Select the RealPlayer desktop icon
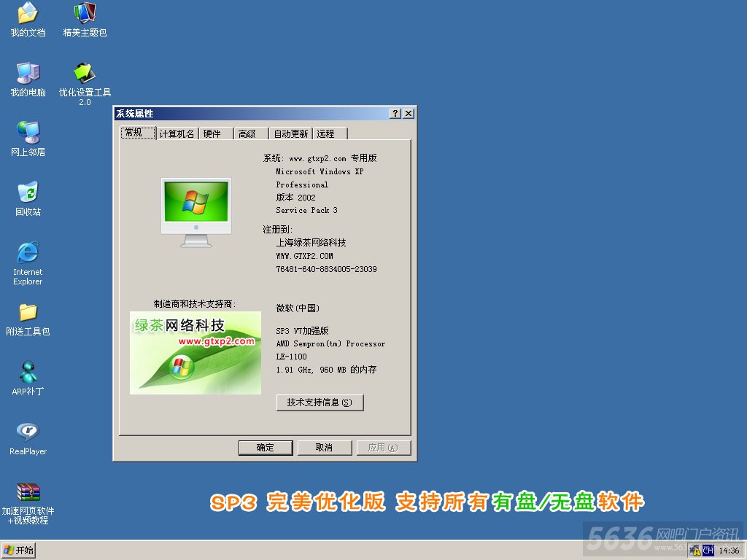Viewport: 747px width, 560px height. coord(28,438)
